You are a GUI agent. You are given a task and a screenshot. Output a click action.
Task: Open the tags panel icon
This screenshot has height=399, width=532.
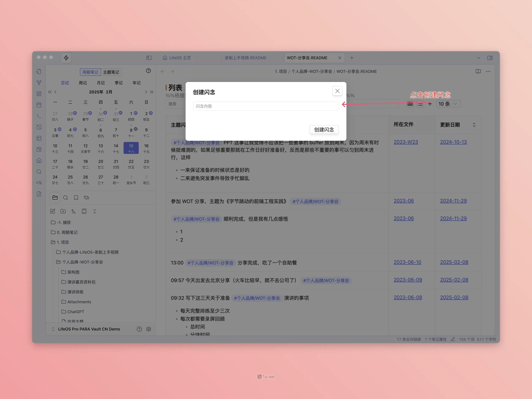coord(87,198)
